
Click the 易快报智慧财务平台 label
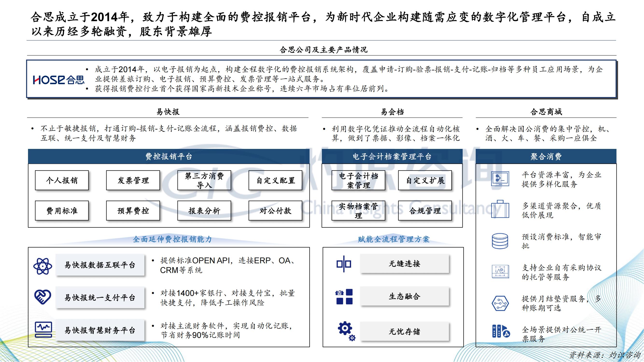coord(100,330)
